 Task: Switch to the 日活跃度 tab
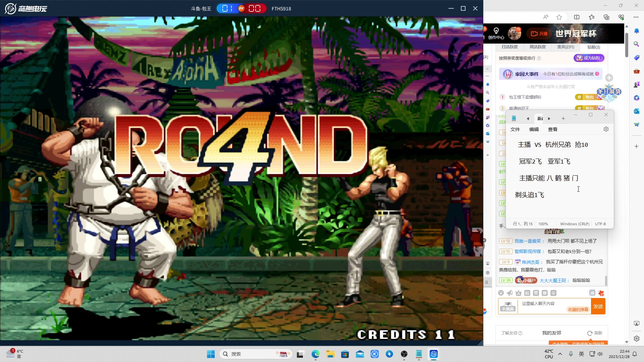pyautogui.click(x=509, y=47)
